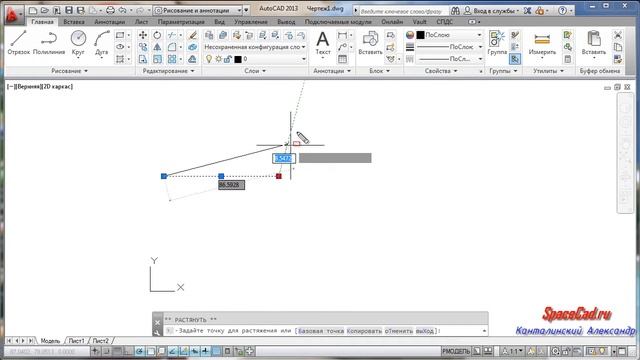
Task: Toggle the ortho mode status bar button
Action: (x=128, y=351)
